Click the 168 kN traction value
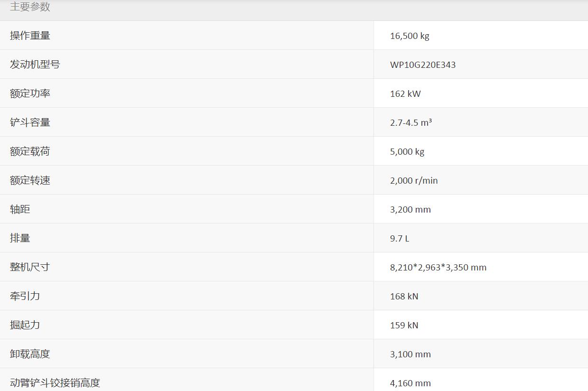Viewport: 588px width, 391px height. (404, 297)
